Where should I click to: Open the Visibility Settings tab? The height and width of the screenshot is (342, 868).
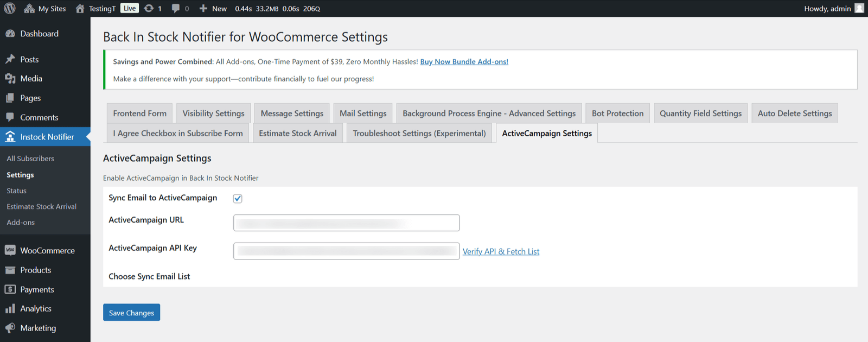(x=213, y=113)
